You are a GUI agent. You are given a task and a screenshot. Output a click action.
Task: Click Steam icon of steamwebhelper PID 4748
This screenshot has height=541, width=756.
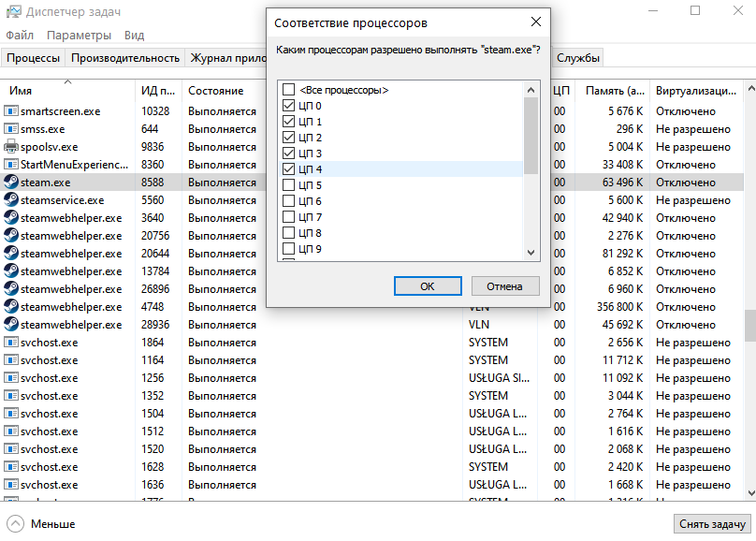(11, 307)
